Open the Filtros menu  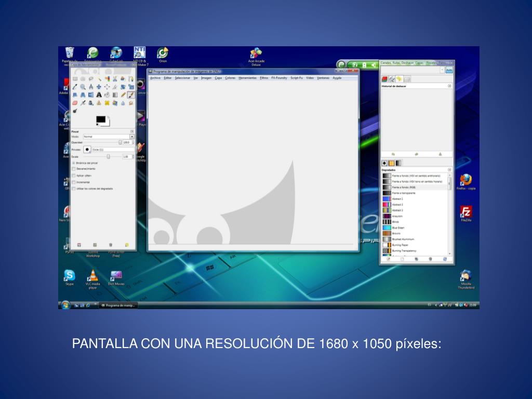click(264, 78)
